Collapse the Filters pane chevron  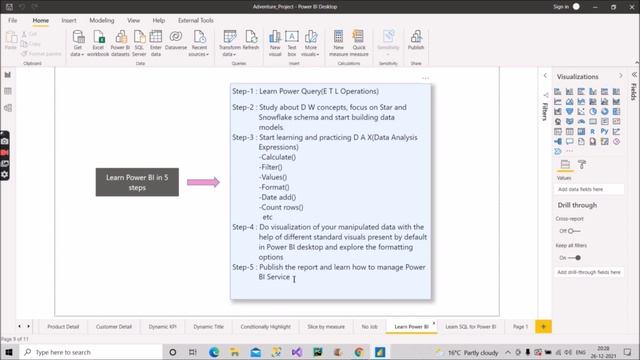point(545,76)
